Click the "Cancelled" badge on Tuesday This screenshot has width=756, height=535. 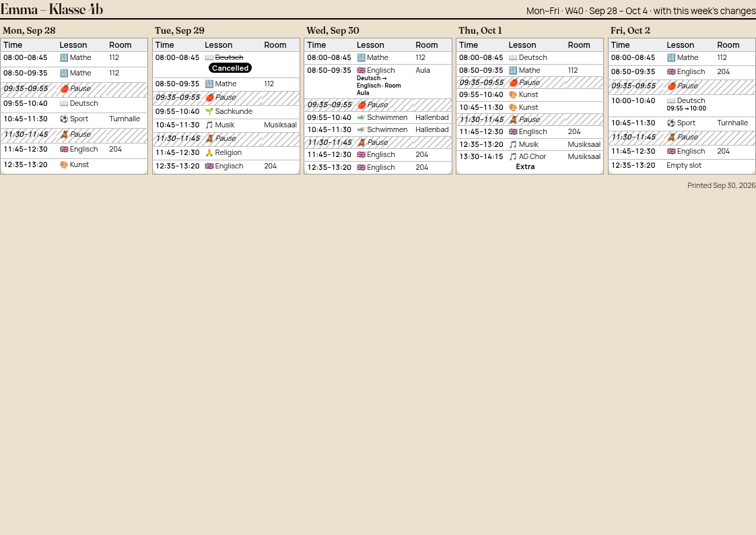tap(230, 68)
